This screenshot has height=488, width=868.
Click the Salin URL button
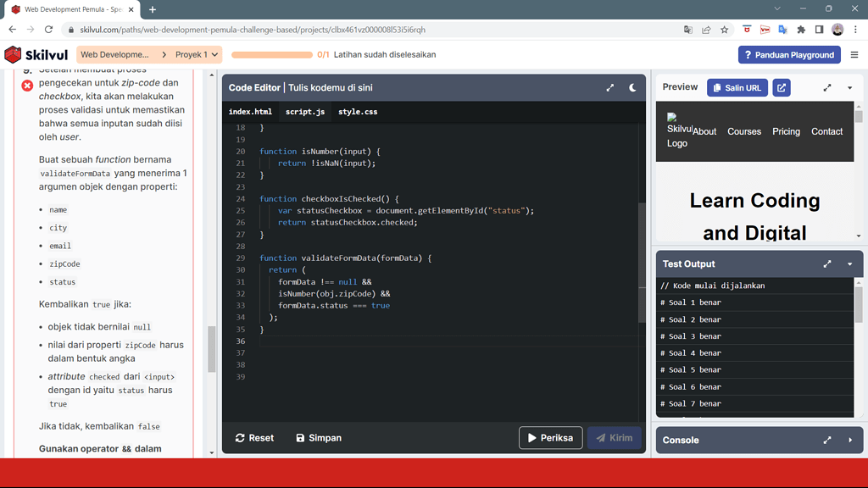point(737,87)
